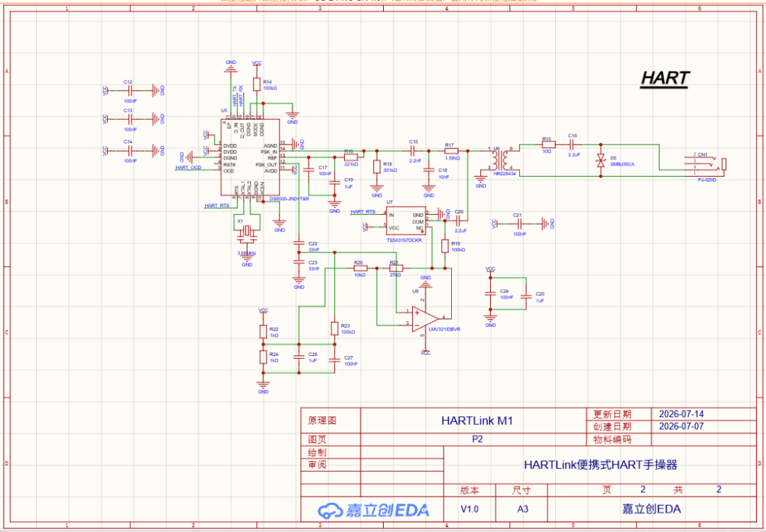The width and height of the screenshot is (766, 532).
Task: Click the version V1.0 cell
Action: (x=470, y=509)
